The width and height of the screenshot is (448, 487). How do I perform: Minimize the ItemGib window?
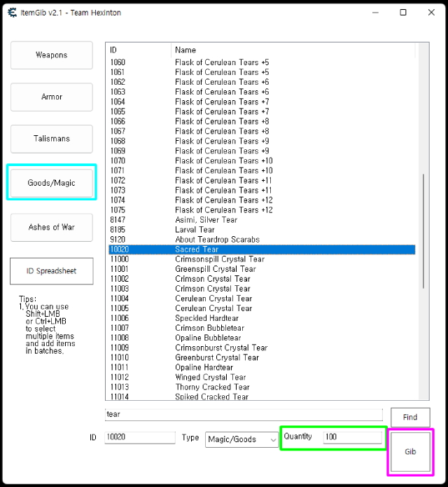375,13
